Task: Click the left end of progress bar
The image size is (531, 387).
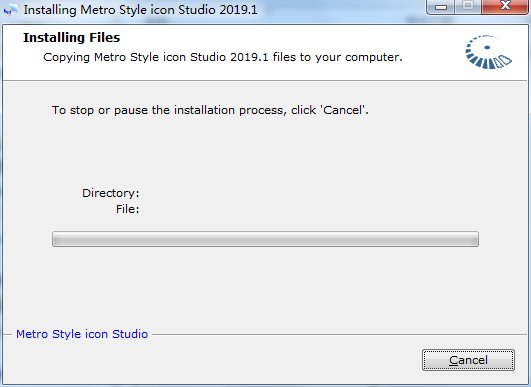Action: point(58,239)
